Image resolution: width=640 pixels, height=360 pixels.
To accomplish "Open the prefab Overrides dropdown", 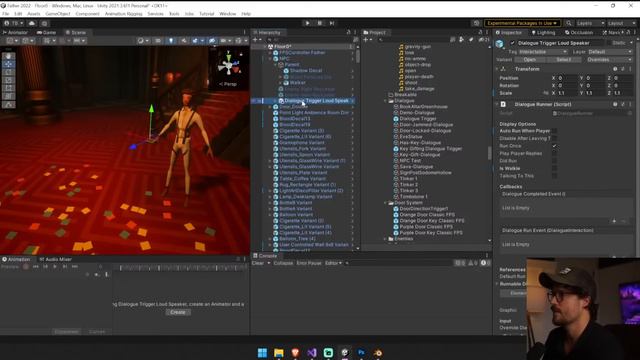I will (x=609, y=60).
